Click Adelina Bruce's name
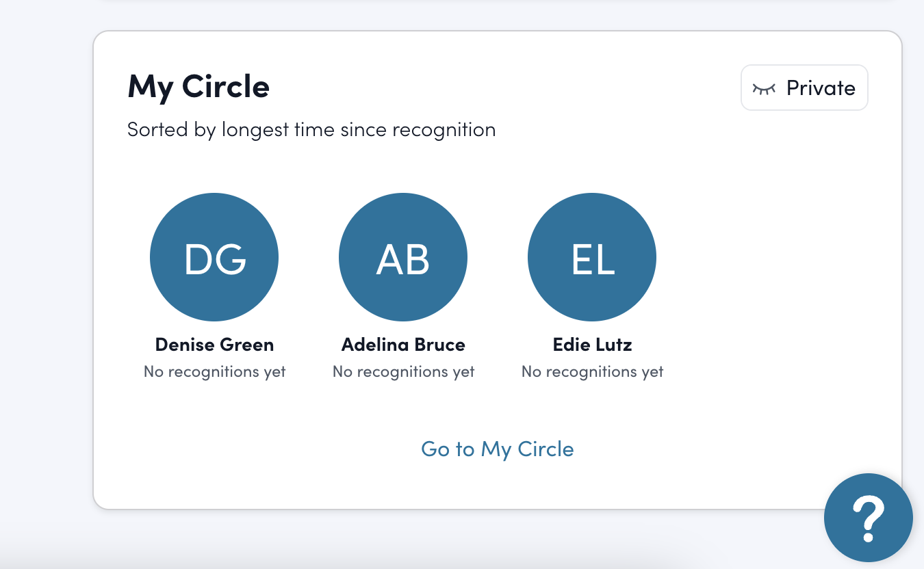The width and height of the screenshot is (924, 569). [402, 345]
